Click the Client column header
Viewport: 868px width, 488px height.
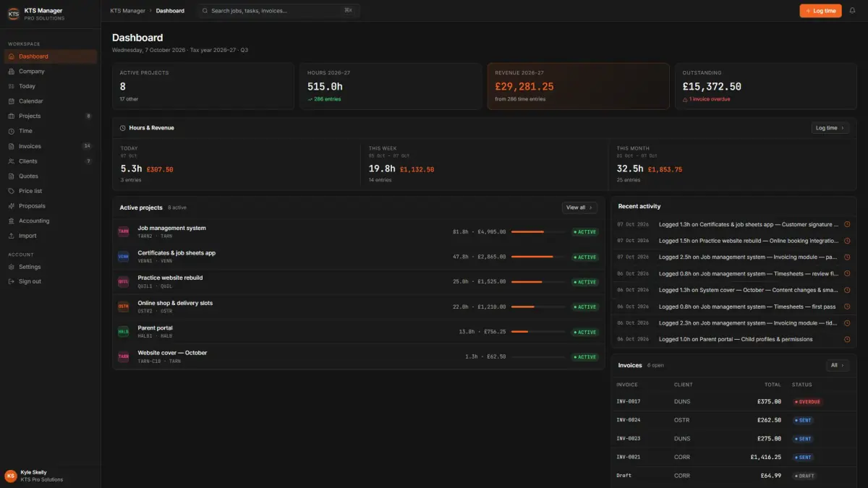683,385
